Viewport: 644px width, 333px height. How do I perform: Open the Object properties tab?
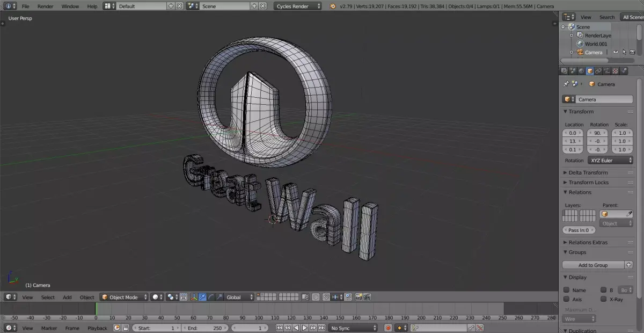click(590, 71)
